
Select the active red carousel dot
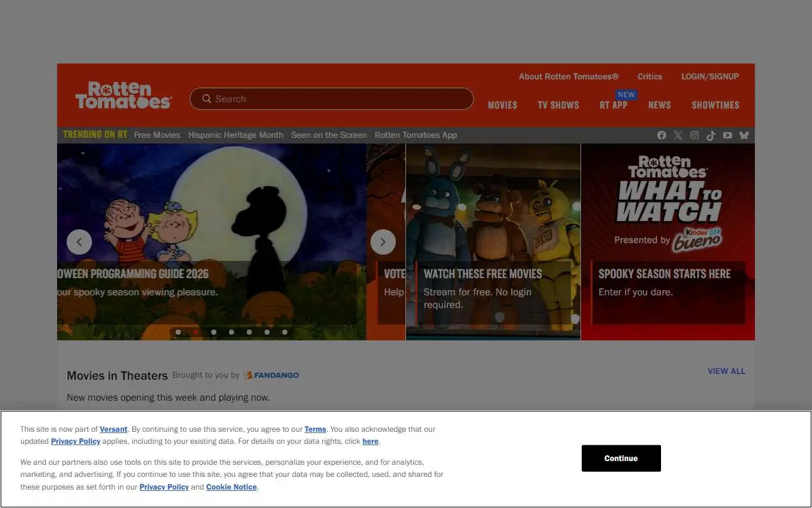click(x=196, y=332)
